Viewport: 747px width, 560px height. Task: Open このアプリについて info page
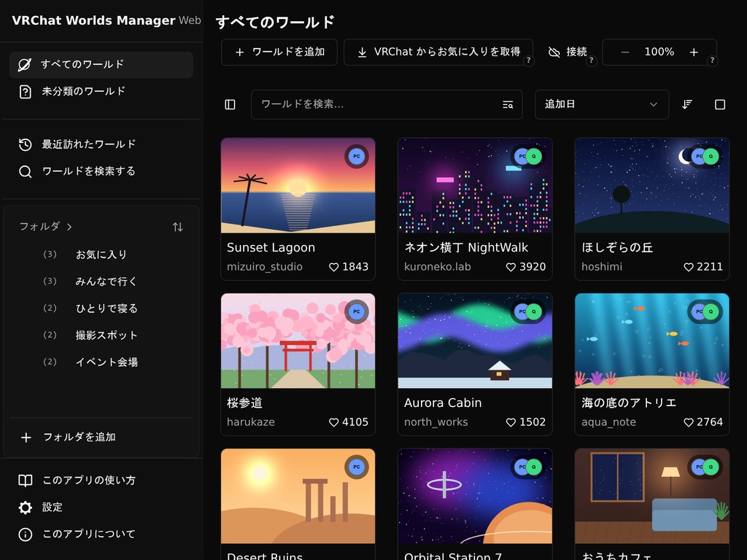tap(101, 534)
